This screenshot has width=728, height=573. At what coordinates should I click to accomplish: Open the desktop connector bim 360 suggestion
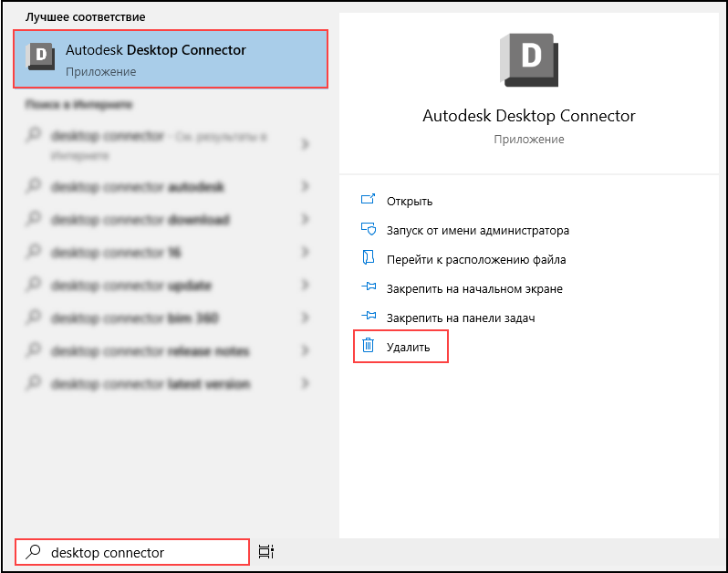tap(169, 318)
